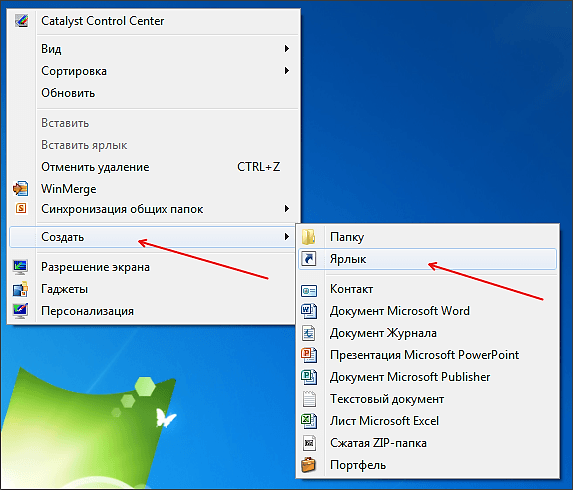Viewport: 573px width, 490px height.
Task: Click the PowerPoint presentation icon
Action: pos(309,355)
